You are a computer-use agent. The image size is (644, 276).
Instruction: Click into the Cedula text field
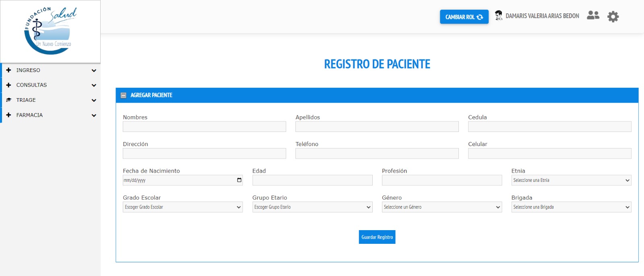pyautogui.click(x=549, y=127)
